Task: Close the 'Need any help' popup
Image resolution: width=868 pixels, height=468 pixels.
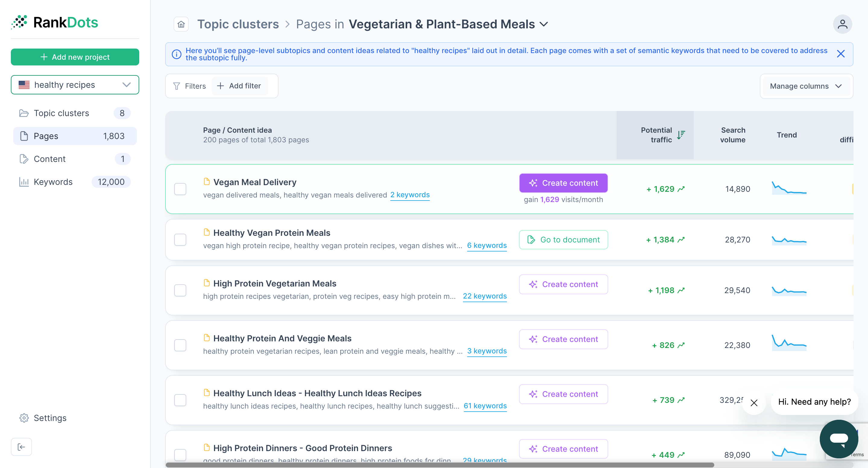Action: tap(754, 403)
